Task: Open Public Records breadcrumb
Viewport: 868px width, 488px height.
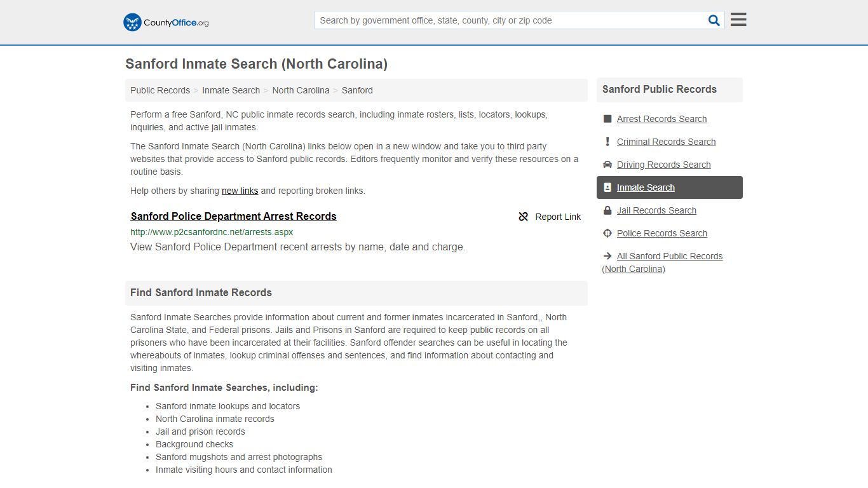Action: [x=160, y=90]
